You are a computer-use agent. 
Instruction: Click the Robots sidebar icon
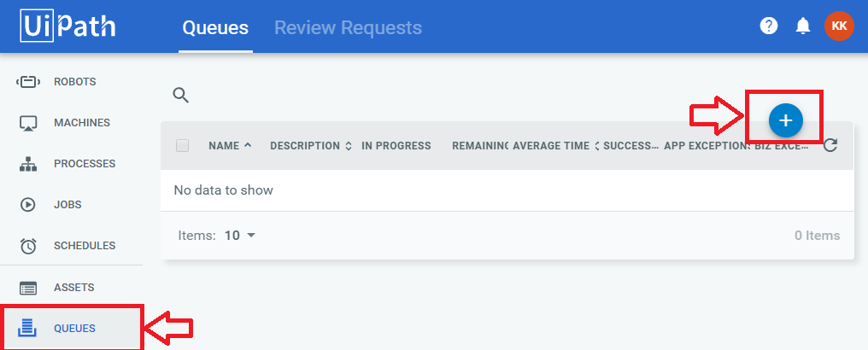coord(27,82)
